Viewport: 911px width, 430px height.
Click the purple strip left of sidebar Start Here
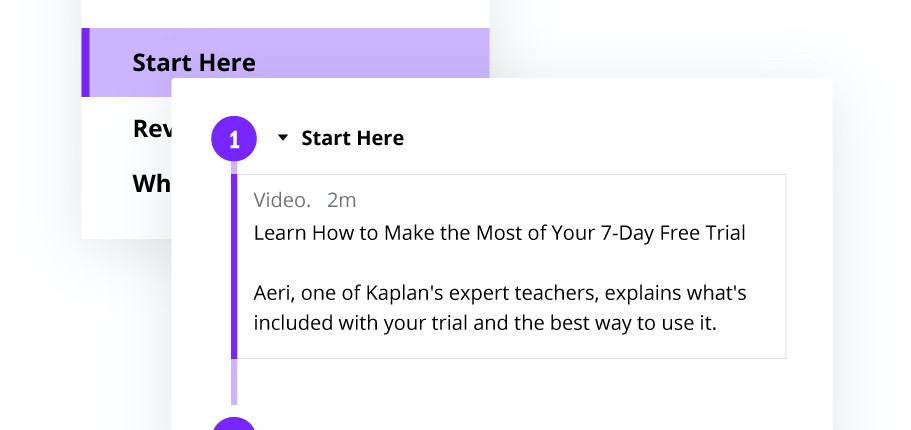(86, 62)
